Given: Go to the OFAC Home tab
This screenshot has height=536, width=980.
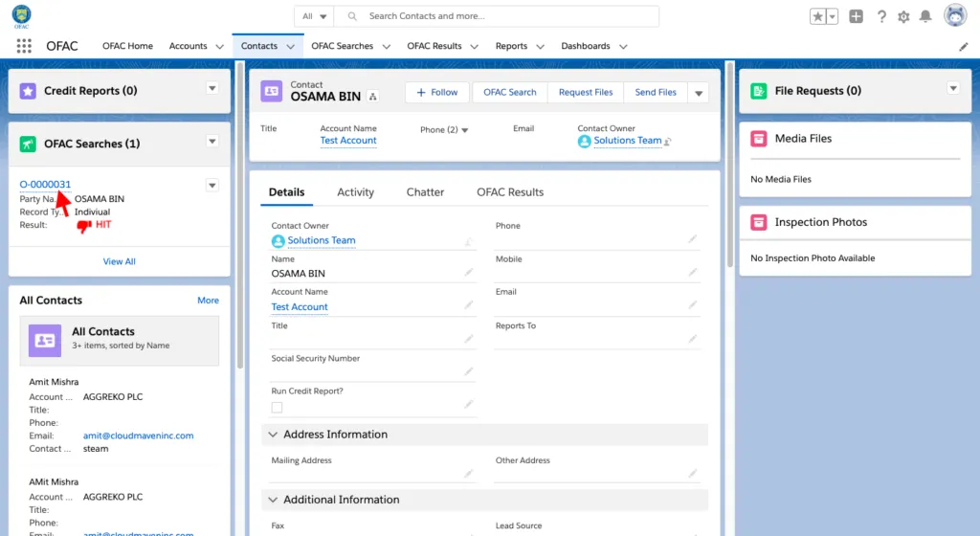Looking at the screenshot, I should pos(127,46).
